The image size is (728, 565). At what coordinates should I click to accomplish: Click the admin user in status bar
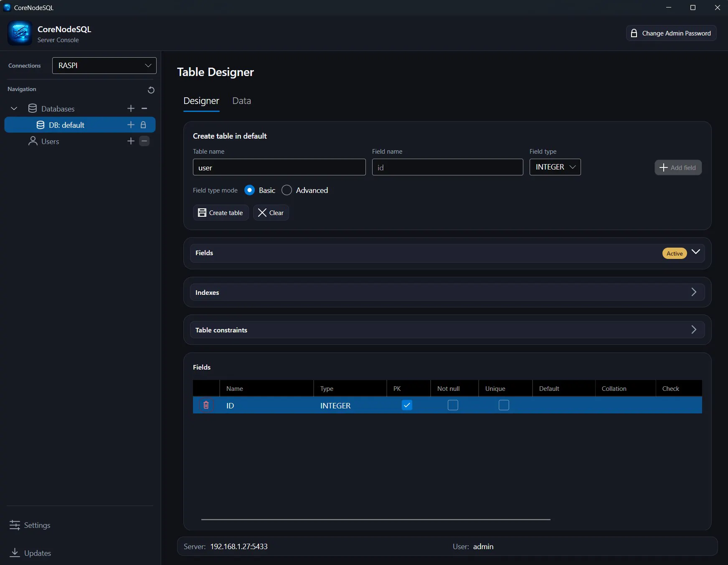point(483,547)
